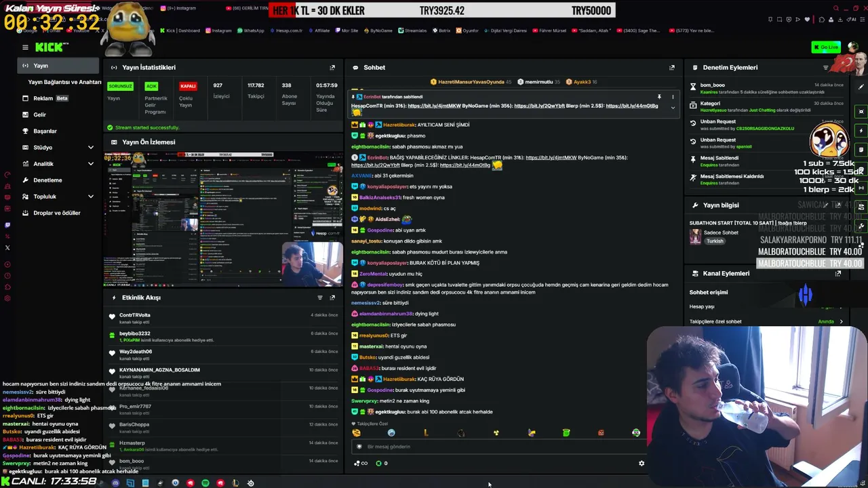Open the ByNoGame bookmark
The height and width of the screenshot is (488, 868).
[x=378, y=30]
